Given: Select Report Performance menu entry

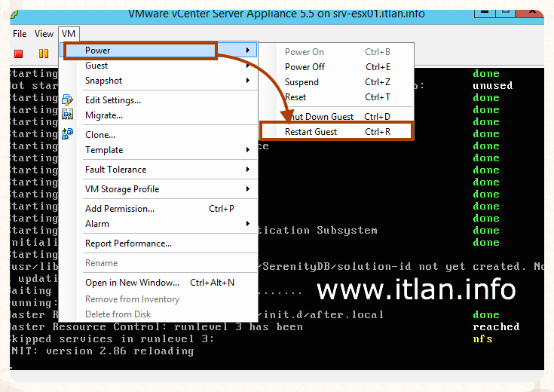Looking at the screenshot, I should point(128,243).
